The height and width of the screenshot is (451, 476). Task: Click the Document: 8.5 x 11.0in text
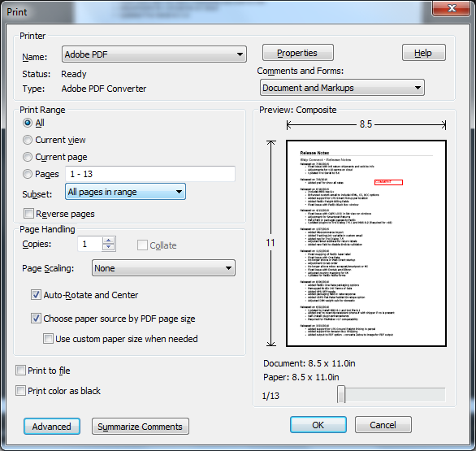(309, 363)
